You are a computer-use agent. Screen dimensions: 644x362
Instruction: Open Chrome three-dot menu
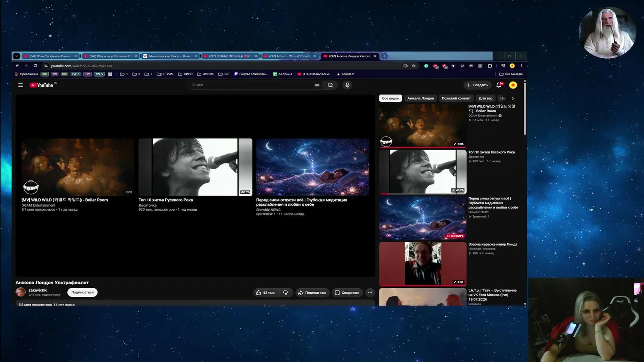521,66
